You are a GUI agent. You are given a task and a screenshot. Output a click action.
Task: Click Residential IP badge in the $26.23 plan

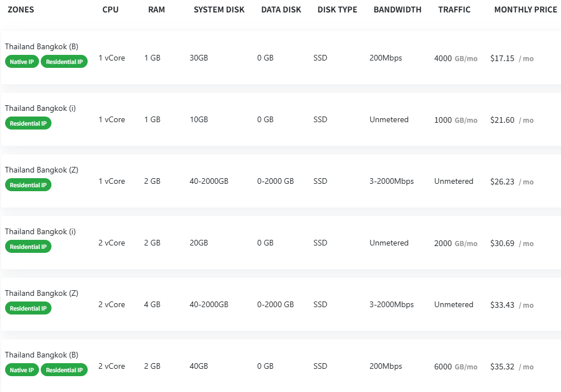(x=28, y=185)
